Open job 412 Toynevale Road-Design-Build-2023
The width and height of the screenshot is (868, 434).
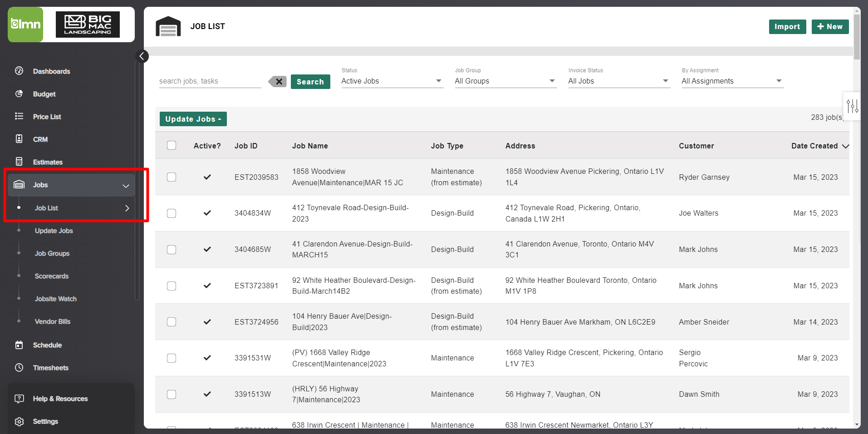click(x=350, y=213)
